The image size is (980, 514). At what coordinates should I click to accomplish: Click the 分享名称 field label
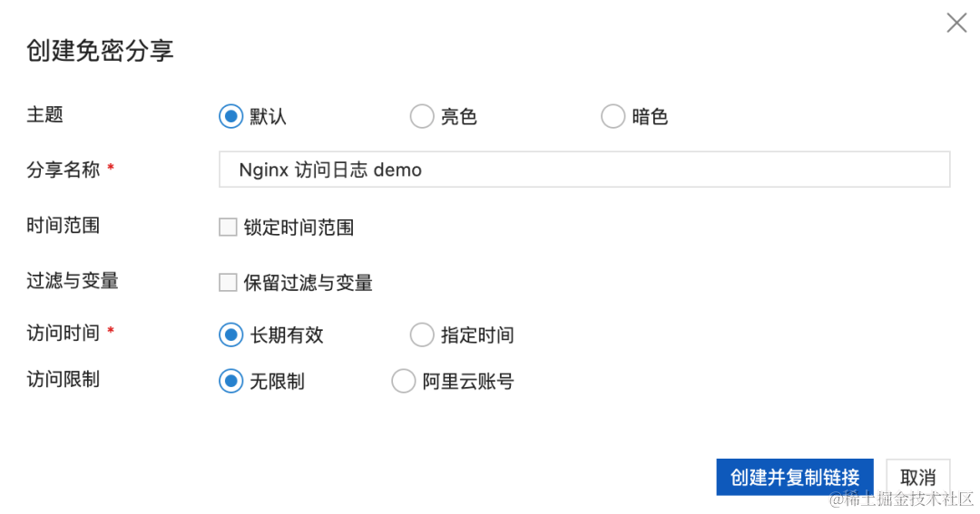coord(64,170)
